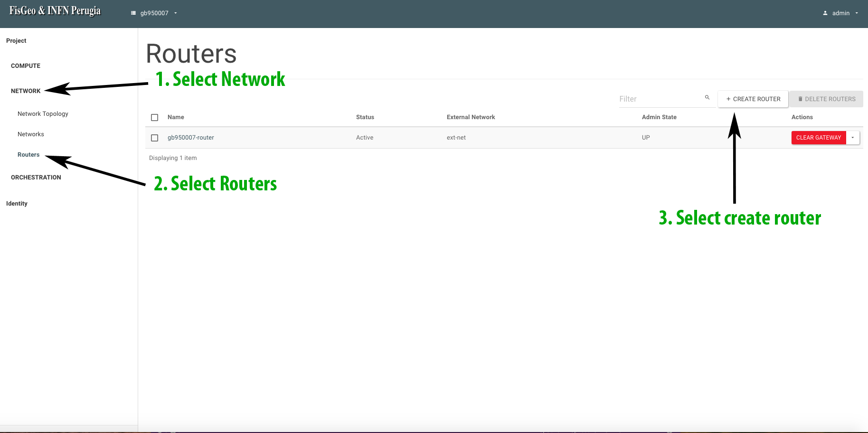
Task: Click the red Clear Gateway button
Action: pos(818,138)
